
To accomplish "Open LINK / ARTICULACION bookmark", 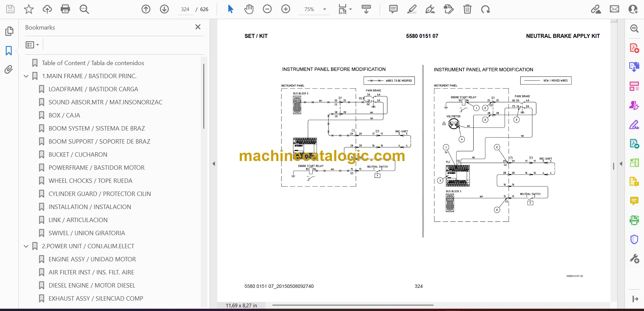I will 78,220.
